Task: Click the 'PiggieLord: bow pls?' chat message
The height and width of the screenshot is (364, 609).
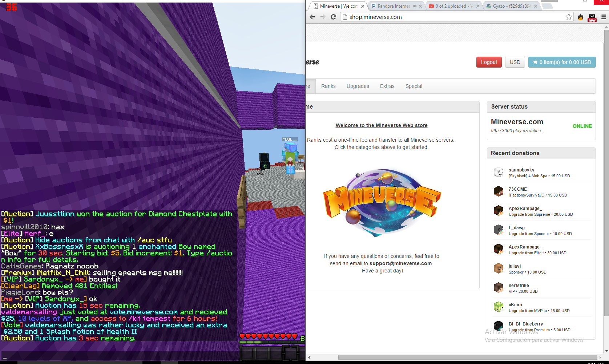Action: click(37, 292)
